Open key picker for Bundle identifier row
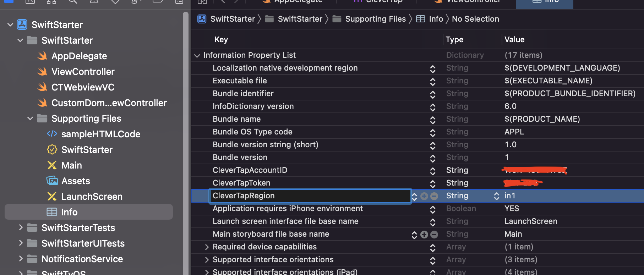The width and height of the screenshot is (644, 275). coord(433,94)
